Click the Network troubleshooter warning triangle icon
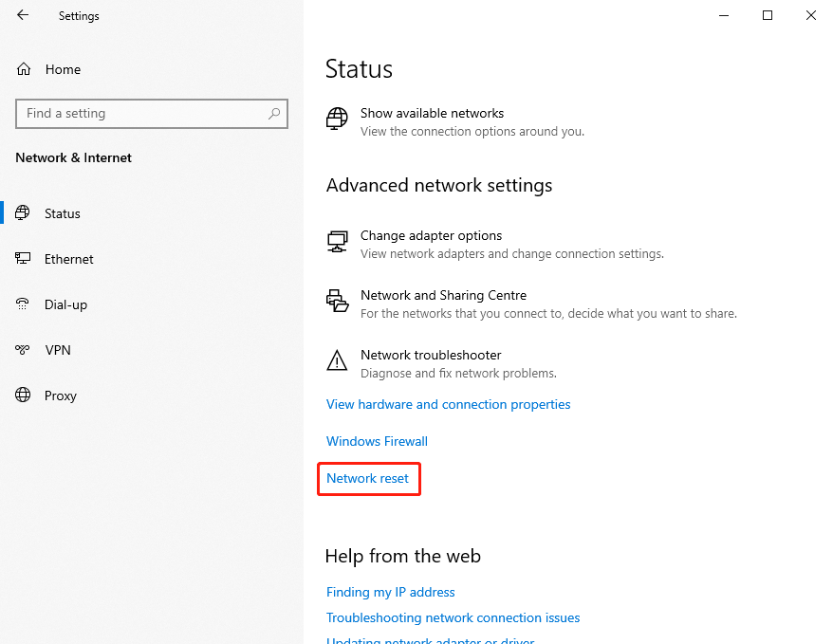Viewport: 833px width, 644px height. [x=337, y=360]
